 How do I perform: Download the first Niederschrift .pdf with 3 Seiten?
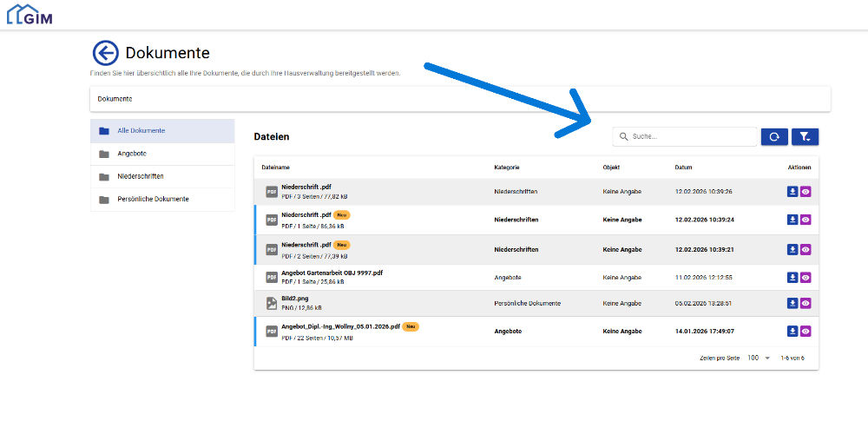(x=792, y=192)
